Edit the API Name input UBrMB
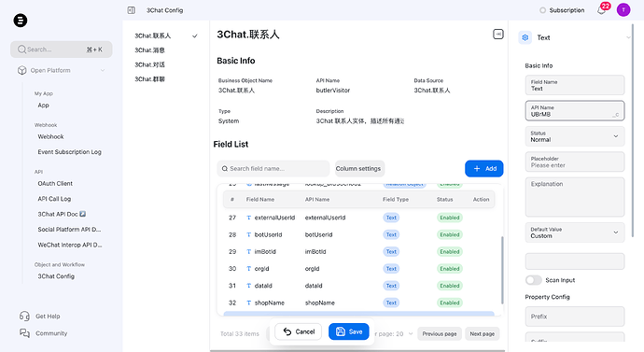Screen dimensions: 644x352 [575, 111]
